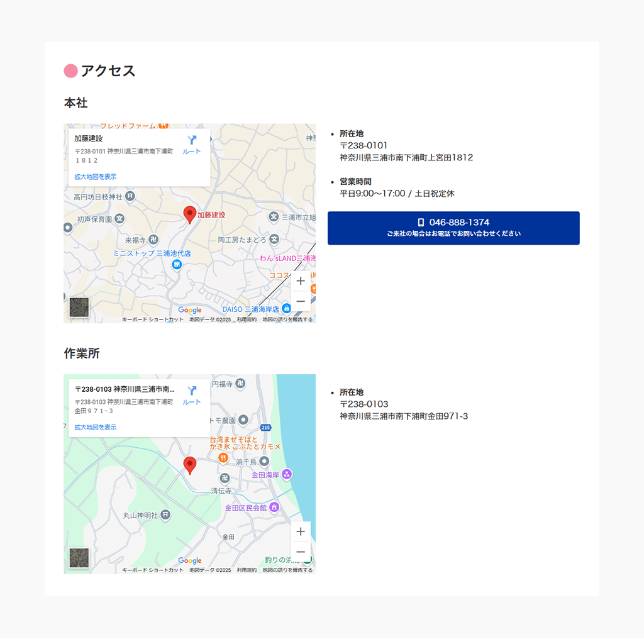
Task: Switch 作業所 map to satellite view thumbnail
Action: [79, 558]
